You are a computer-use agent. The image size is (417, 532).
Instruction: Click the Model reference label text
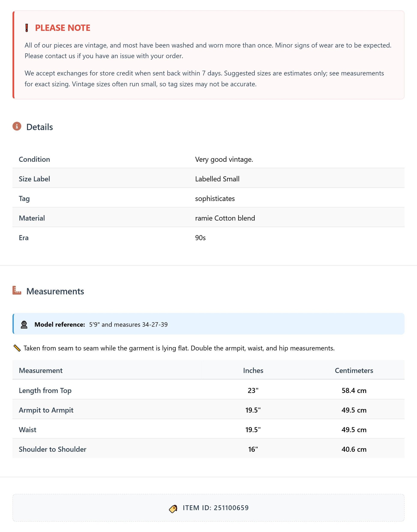click(x=60, y=324)
